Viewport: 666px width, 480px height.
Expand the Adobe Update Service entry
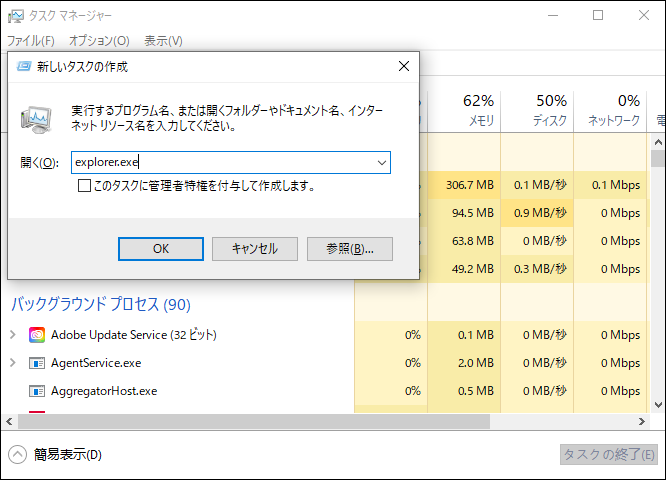[13, 335]
